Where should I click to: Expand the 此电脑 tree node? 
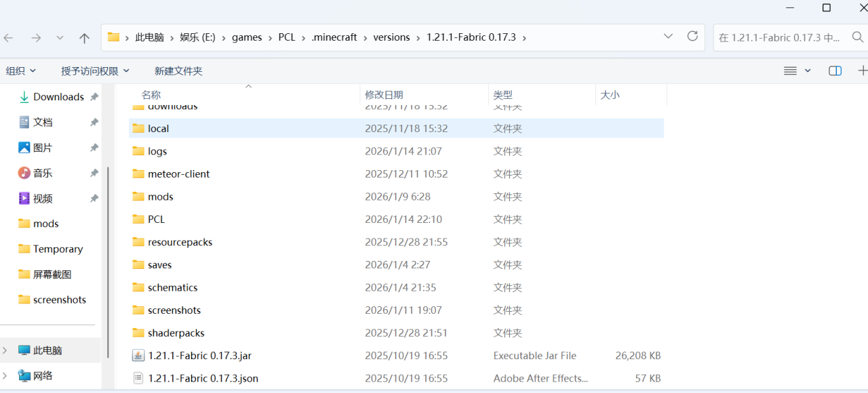[5, 350]
